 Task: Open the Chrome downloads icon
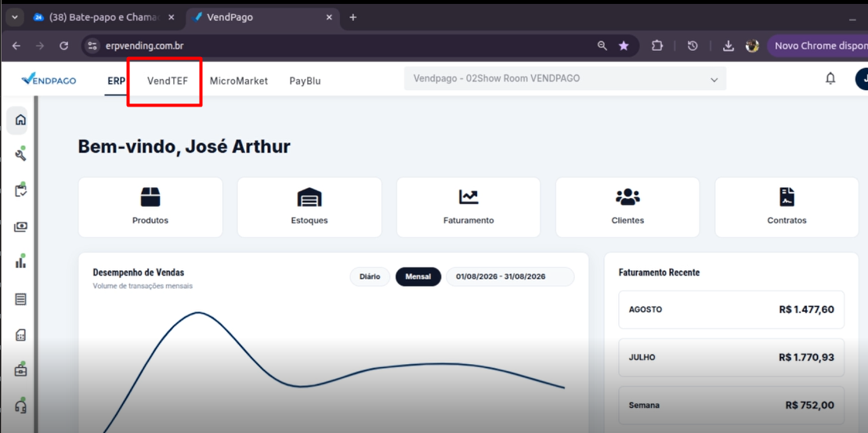coord(728,46)
